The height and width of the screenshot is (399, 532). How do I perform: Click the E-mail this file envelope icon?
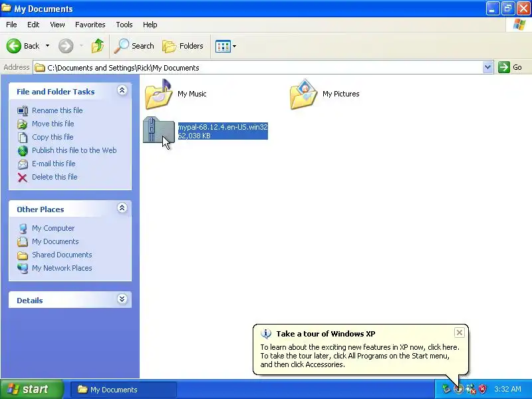pyautogui.click(x=23, y=164)
